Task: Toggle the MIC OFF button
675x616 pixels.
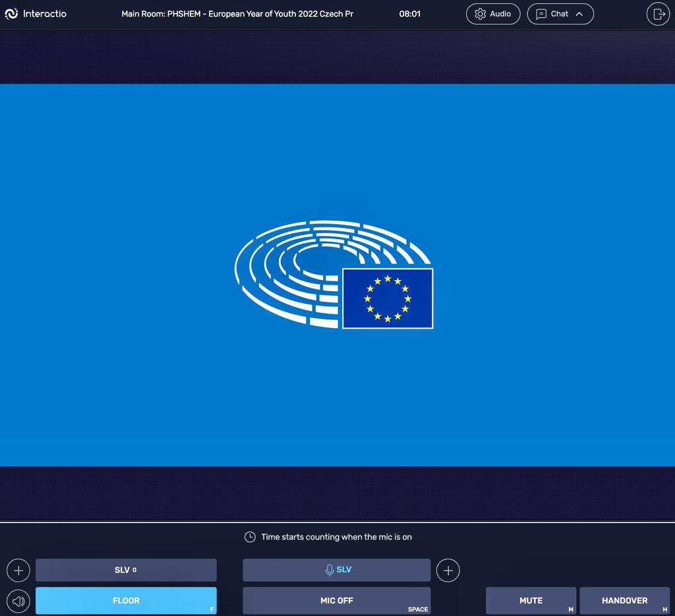Action: [337, 600]
